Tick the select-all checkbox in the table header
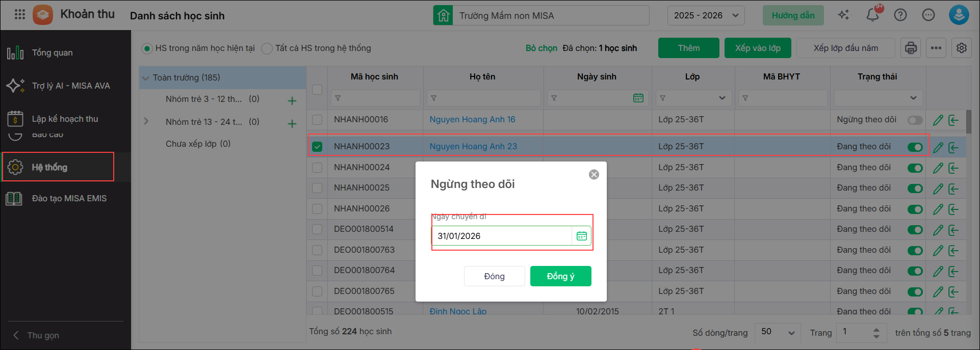Screen dimensions: 980x350 (x=317, y=89)
